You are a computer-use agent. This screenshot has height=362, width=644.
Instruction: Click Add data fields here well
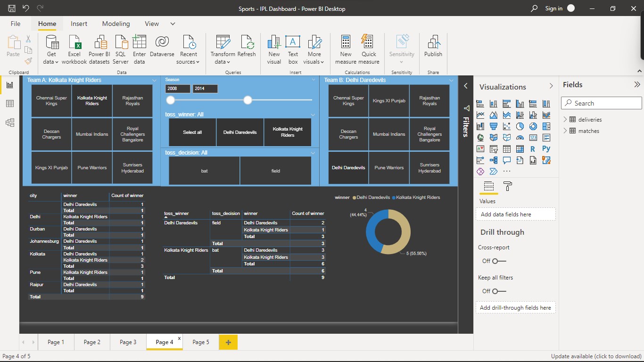(x=515, y=214)
